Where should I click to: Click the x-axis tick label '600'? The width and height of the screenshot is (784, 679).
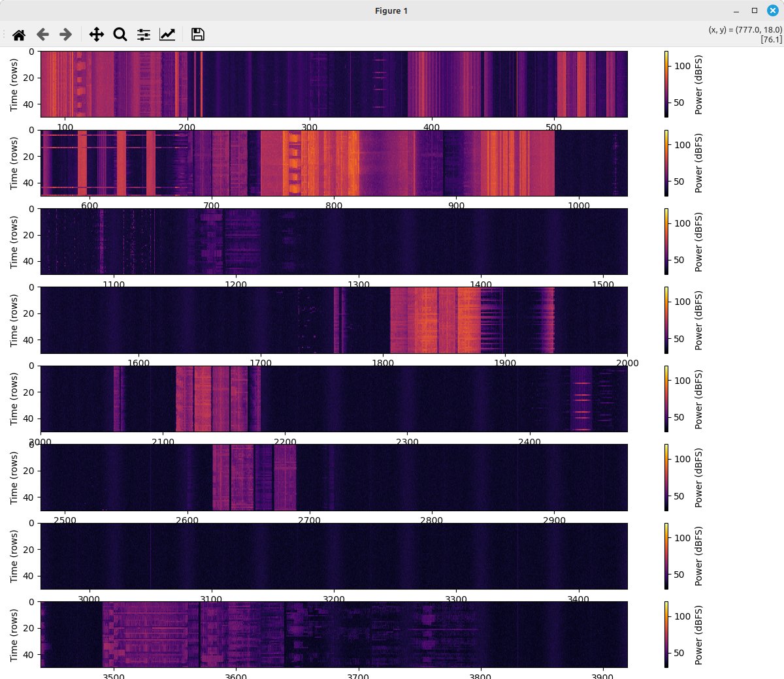pyautogui.click(x=90, y=206)
